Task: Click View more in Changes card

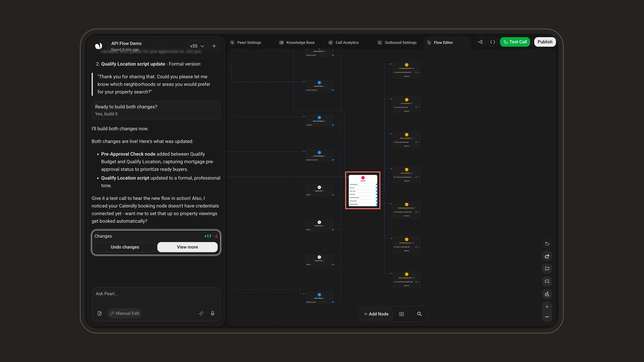Action: 187,247
